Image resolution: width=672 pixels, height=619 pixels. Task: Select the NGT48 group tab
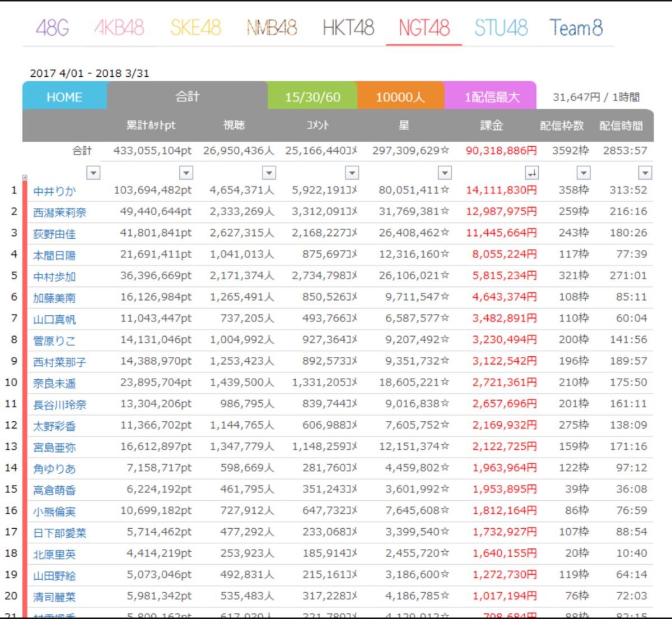424,27
